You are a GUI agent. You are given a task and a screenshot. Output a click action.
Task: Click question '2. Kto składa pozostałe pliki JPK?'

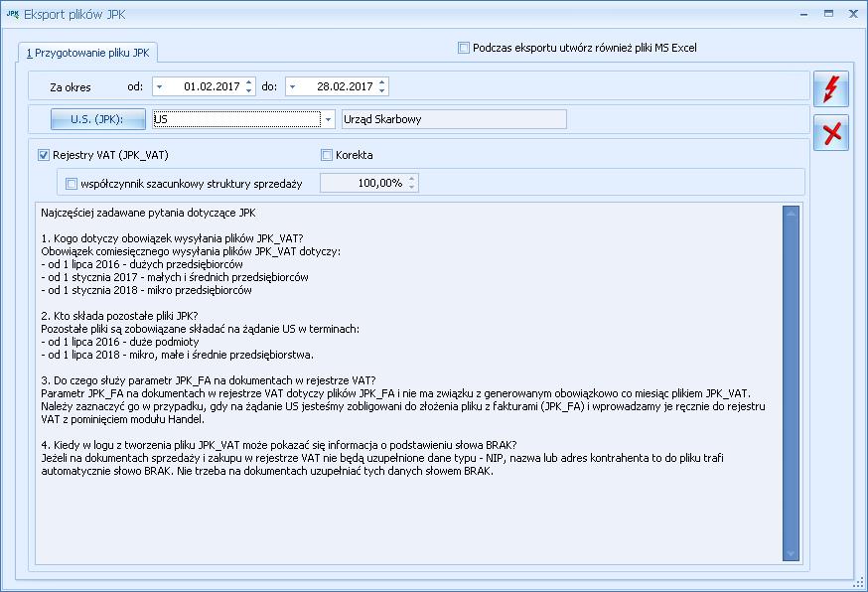point(119,316)
